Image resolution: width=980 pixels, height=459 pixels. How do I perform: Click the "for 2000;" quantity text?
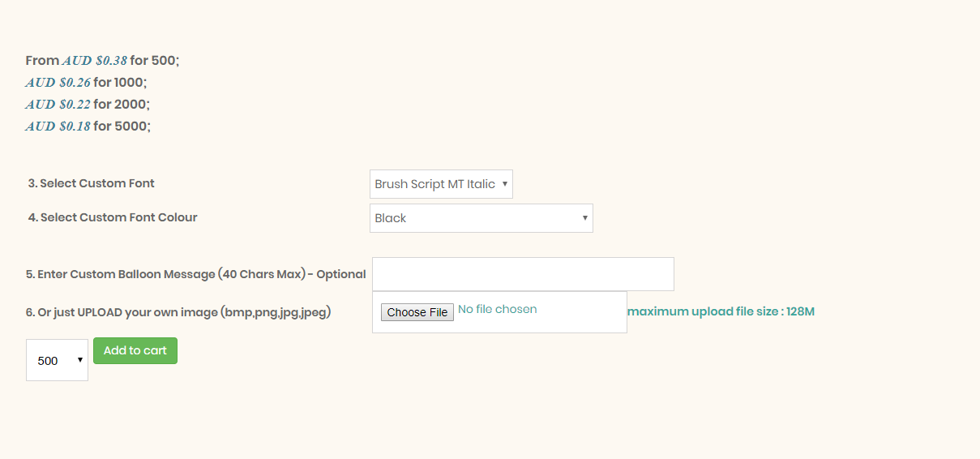click(x=122, y=104)
